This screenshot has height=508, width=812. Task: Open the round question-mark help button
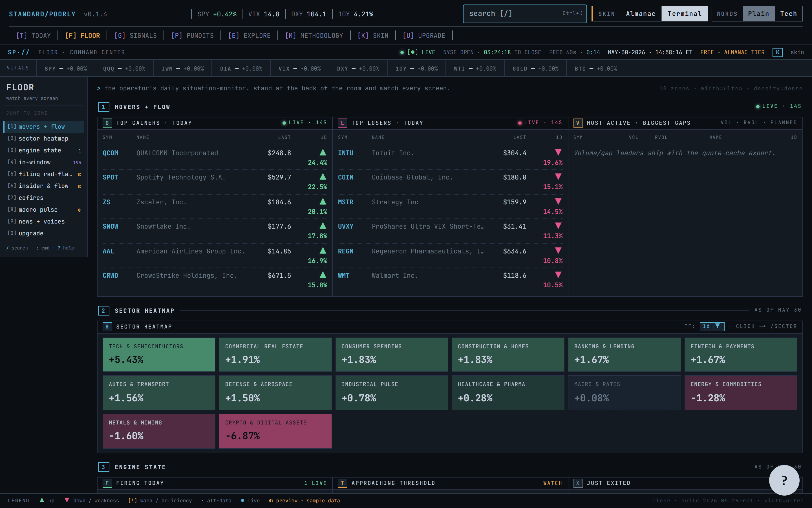tap(784, 480)
